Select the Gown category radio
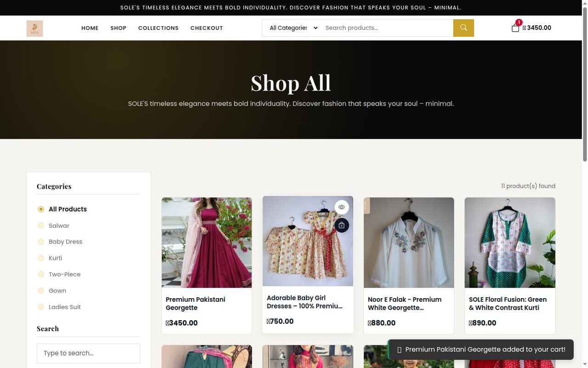 [41, 291]
